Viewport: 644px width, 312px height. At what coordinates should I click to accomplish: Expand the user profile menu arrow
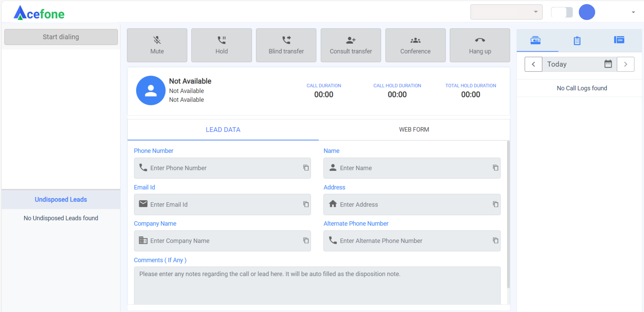[633, 13]
